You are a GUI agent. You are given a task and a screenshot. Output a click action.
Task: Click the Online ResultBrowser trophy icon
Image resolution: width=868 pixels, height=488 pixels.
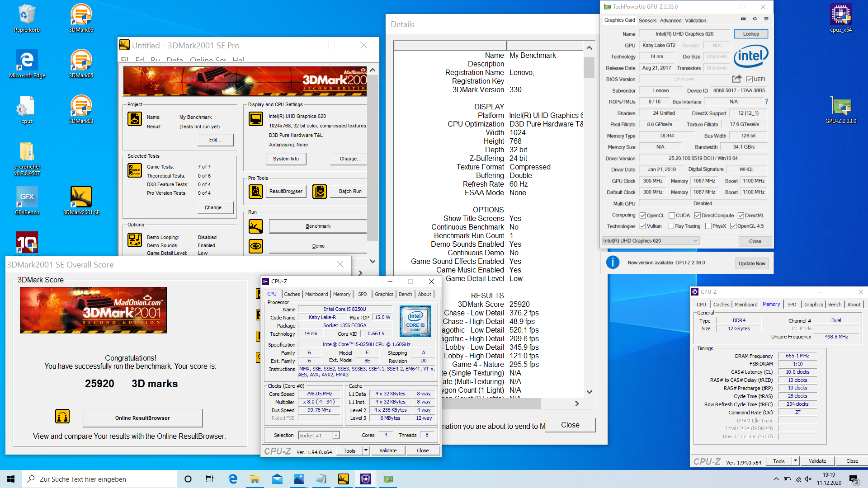(62, 416)
